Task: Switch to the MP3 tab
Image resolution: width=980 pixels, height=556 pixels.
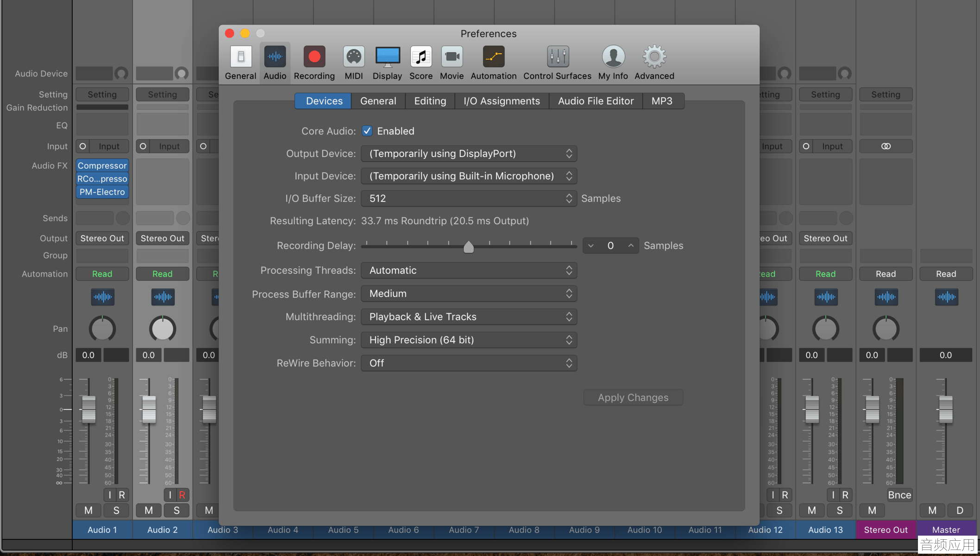Action: coord(662,101)
